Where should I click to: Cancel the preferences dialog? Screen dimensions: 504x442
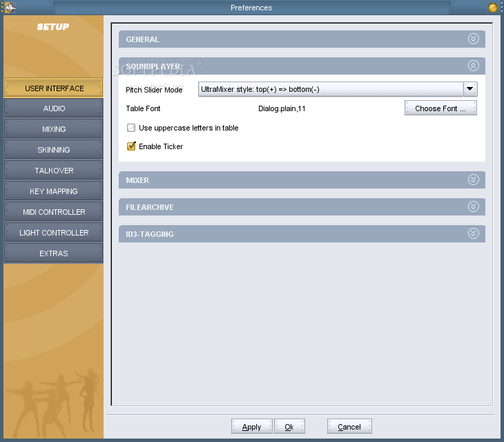pyautogui.click(x=349, y=427)
